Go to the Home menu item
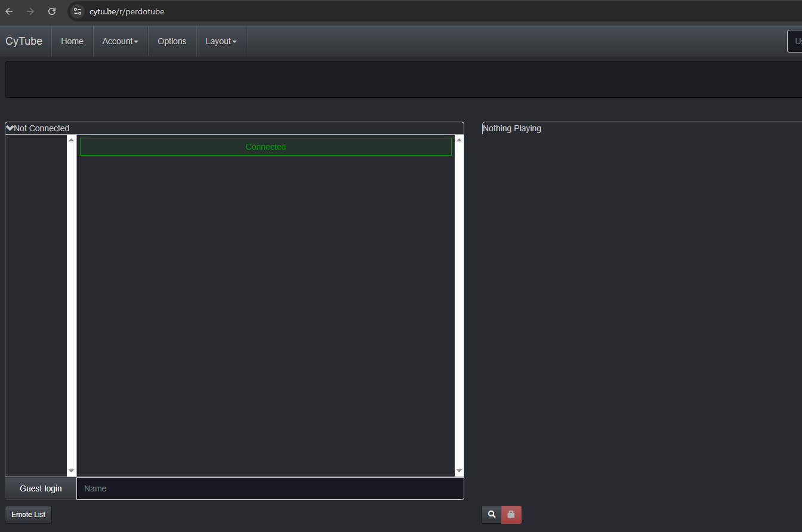This screenshot has height=532, width=802. [x=72, y=41]
